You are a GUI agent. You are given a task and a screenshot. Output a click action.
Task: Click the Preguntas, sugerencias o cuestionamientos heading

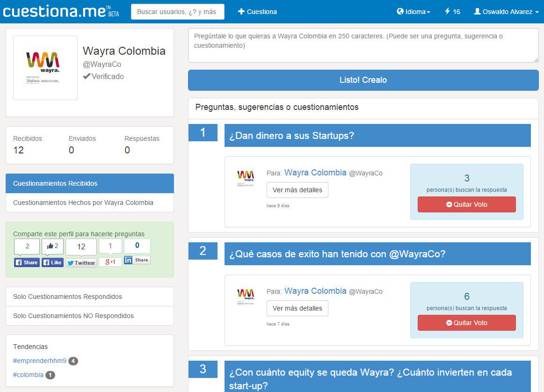click(277, 107)
